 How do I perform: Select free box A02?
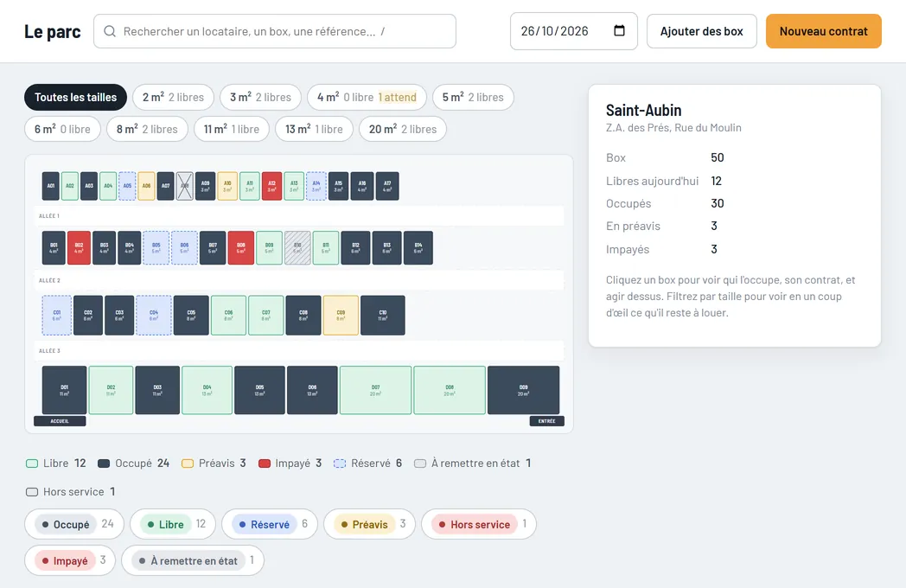[70, 186]
